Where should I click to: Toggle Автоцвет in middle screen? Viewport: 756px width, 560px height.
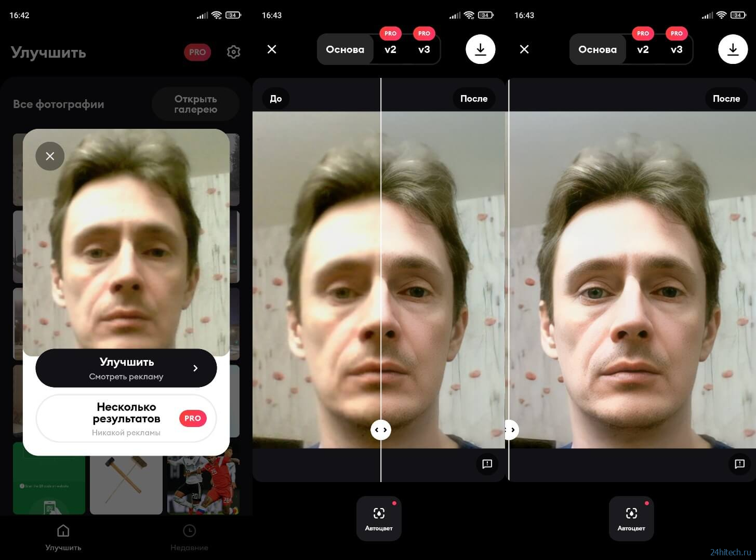pyautogui.click(x=379, y=518)
